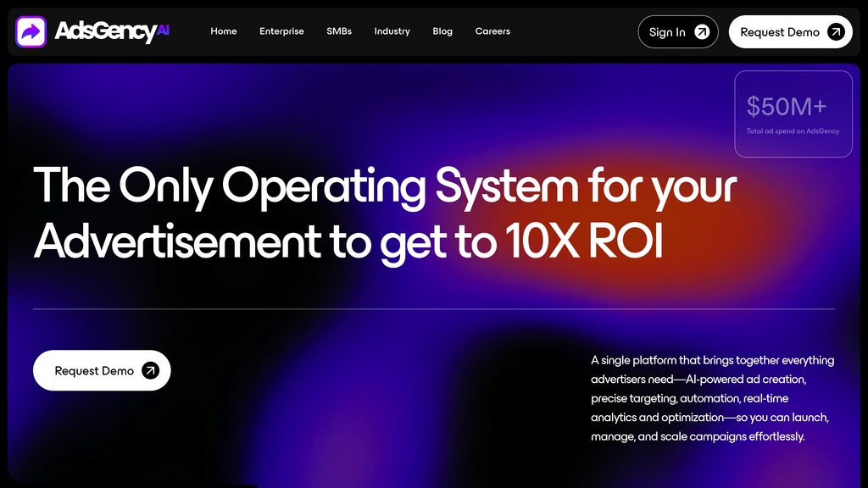Click the purple arrow AdsGency logo icon

click(x=31, y=32)
